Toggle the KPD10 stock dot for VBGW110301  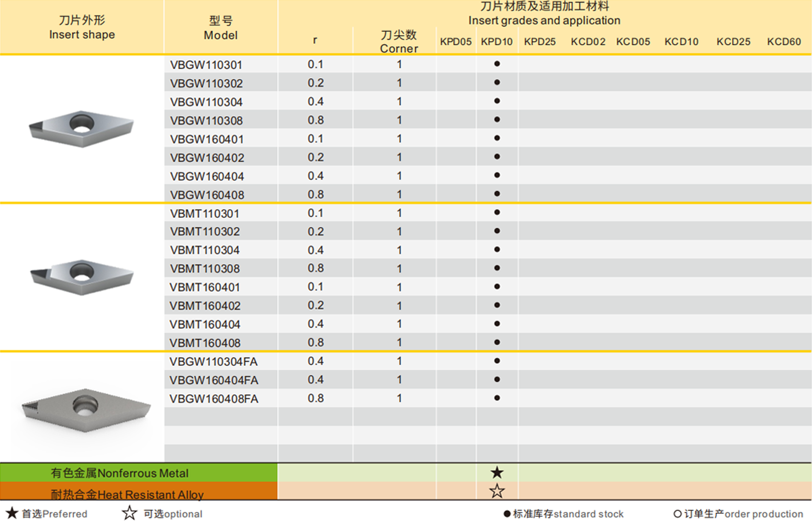click(497, 64)
